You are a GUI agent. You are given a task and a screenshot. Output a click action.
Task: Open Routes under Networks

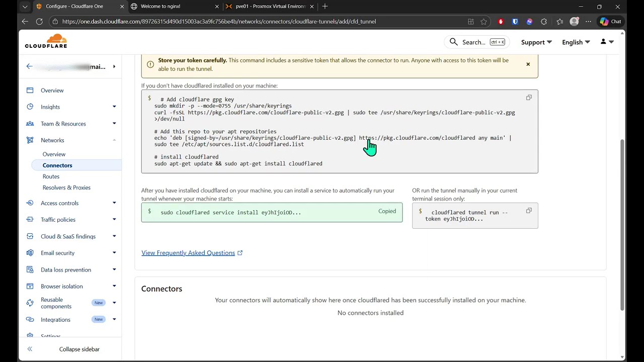pyautogui.click(x=51, y=176)
